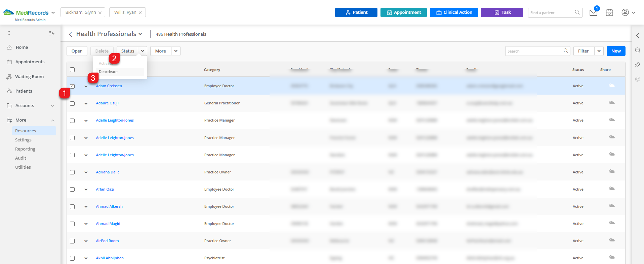Check the Ahmad Magid row checkbox

coord(72,224)
